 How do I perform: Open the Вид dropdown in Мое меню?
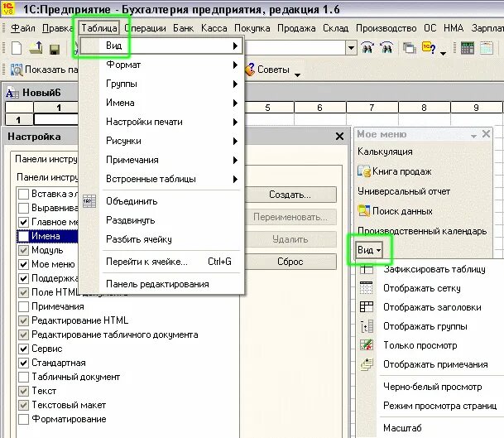(369, 250)
